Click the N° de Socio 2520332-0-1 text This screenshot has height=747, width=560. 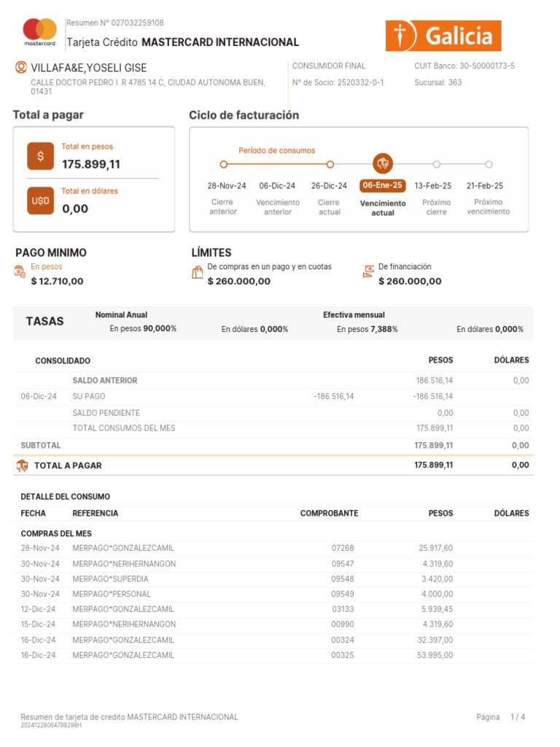pos(338,82)
